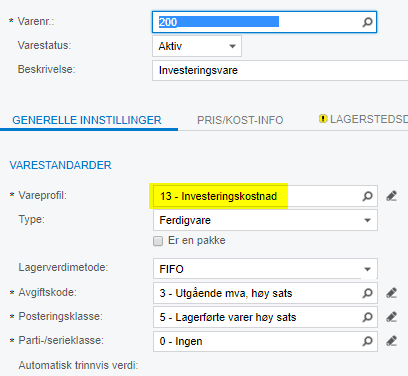Open lookup magnifier in Vareprofil field

click(x=367, y=196)
